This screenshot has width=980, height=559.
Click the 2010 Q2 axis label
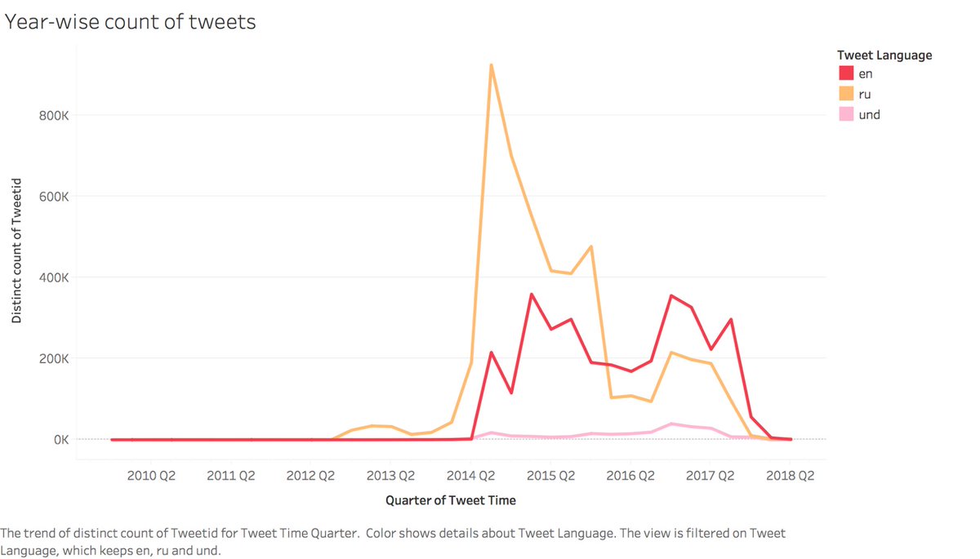click(x=152, y=476)
